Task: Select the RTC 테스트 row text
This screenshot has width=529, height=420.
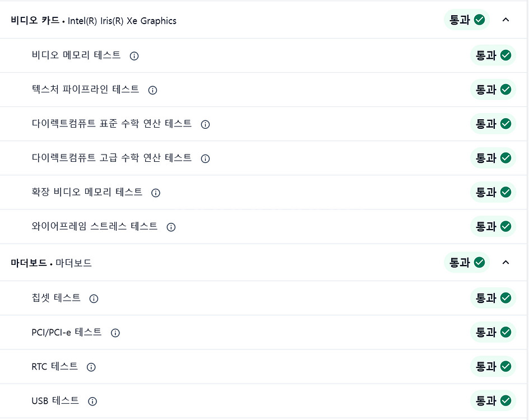Action: point(55,366)
